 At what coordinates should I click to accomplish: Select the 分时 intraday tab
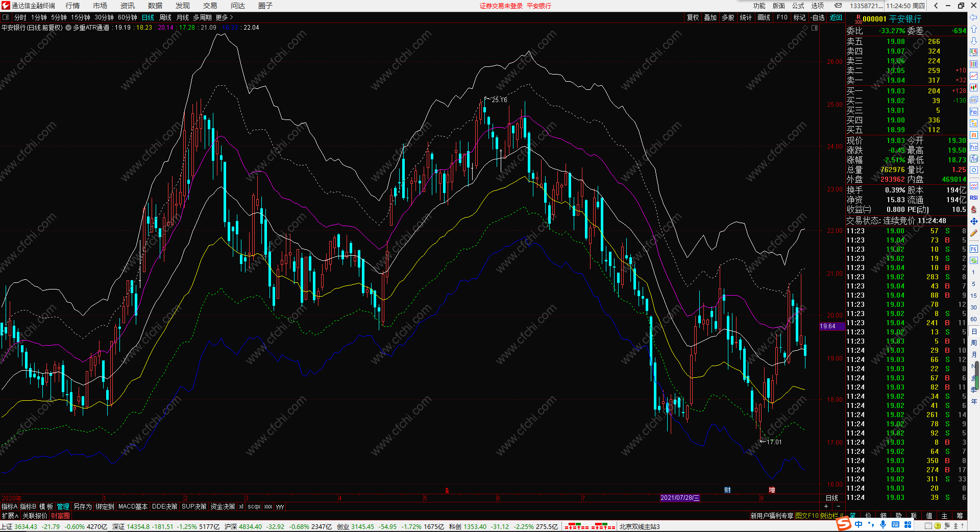[20, 17]
